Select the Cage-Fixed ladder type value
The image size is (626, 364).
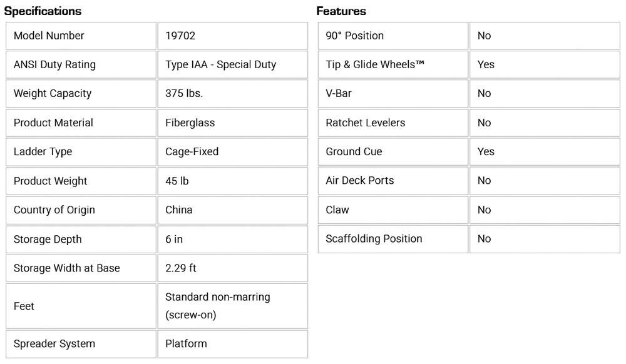tap(192, 152)
